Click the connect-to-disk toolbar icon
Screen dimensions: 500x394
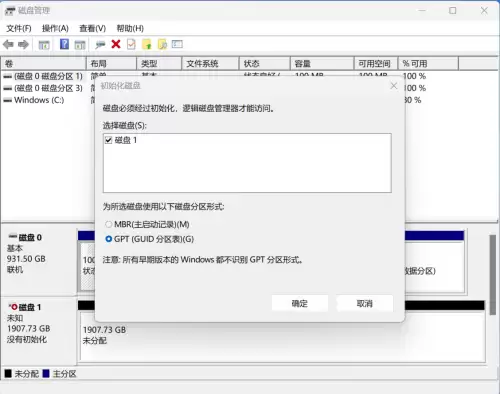pyautogui.click(x=100, y=45)
